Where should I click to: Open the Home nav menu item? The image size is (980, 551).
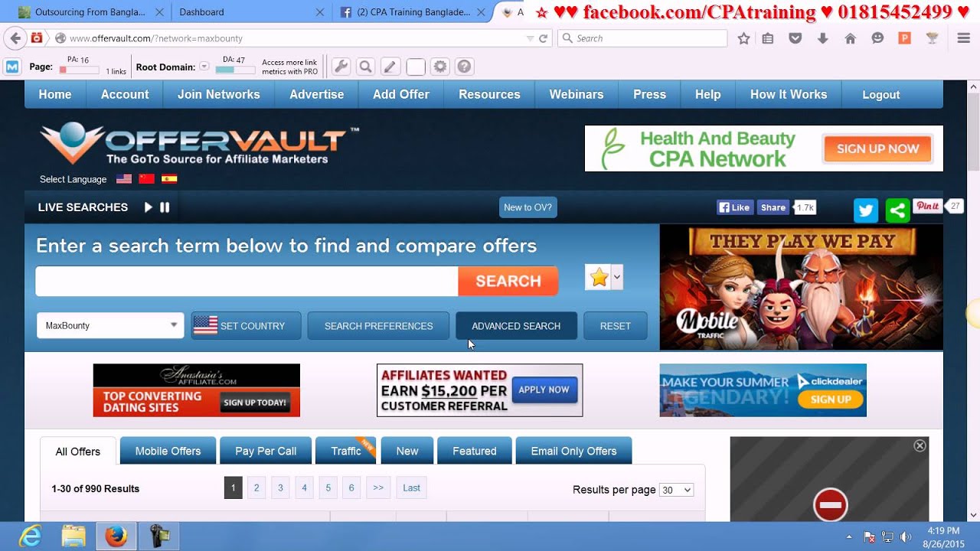point(55,94)
